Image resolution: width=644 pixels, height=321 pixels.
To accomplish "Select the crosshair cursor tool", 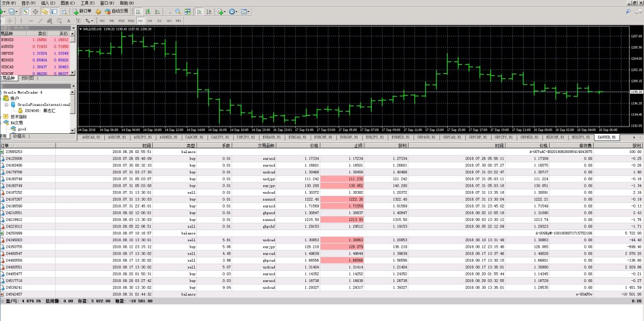I will tap(10, 20).
